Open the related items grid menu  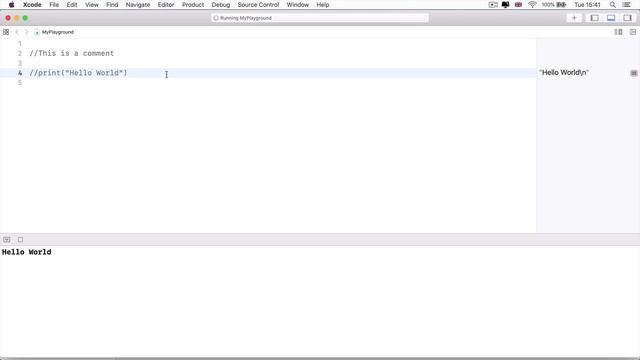pos(6,32)
